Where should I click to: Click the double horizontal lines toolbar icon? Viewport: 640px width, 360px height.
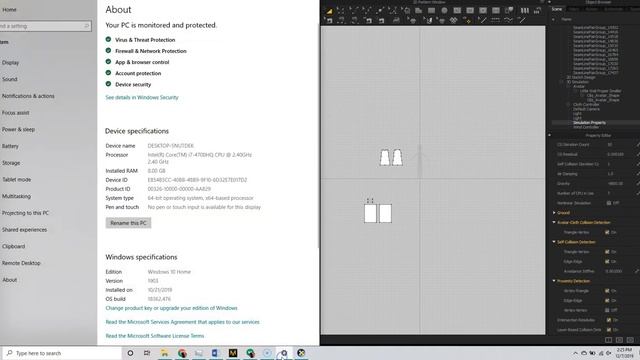click(x=495, y=20)
